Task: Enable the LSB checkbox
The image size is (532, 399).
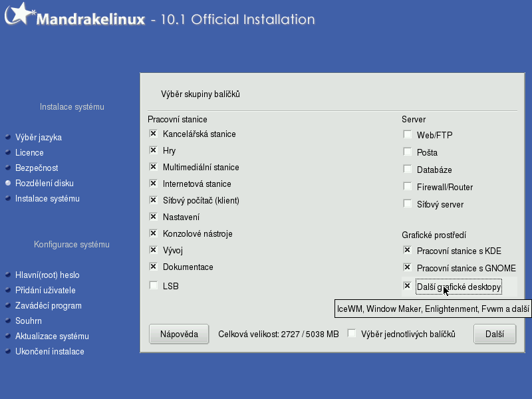Action: click(154, 286)
